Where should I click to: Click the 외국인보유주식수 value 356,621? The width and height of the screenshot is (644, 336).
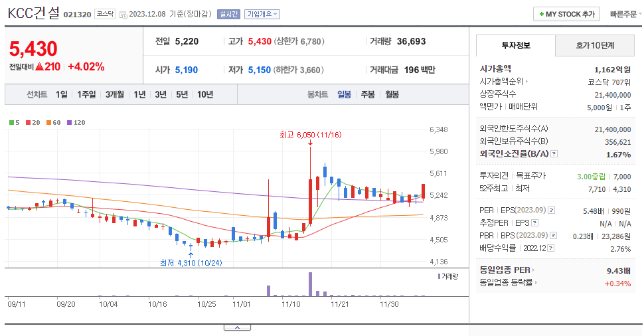click(x=617, y=142)
